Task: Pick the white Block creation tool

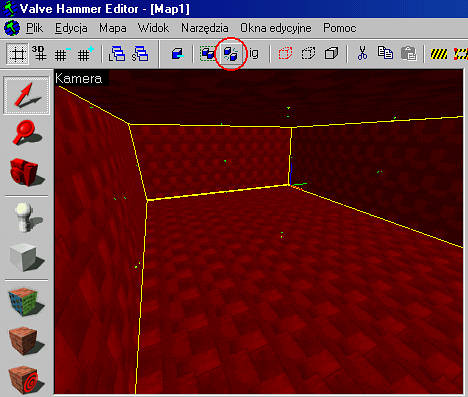Action: (26, 258)
